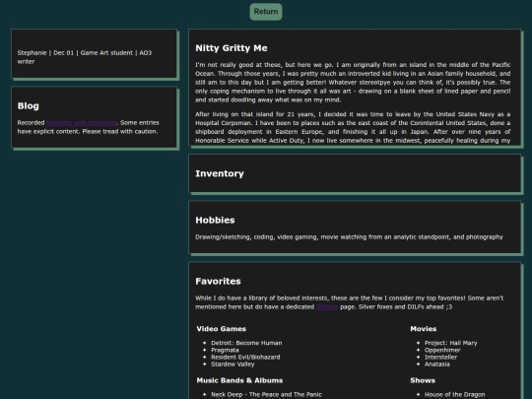This screenshot has width=532, height=399.
Task: Click the paragraph beginning 'I'm not really good'
Action: tap(353, 82)
